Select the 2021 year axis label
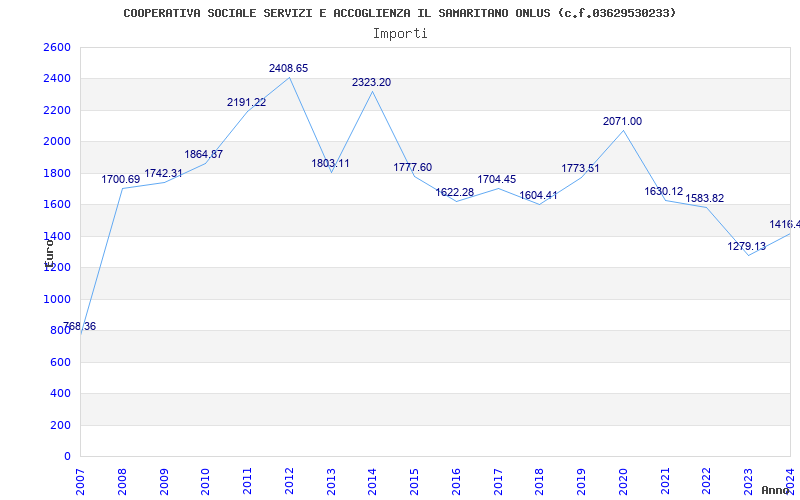This screenshot has width=800, height=500. tap(665, 481)
